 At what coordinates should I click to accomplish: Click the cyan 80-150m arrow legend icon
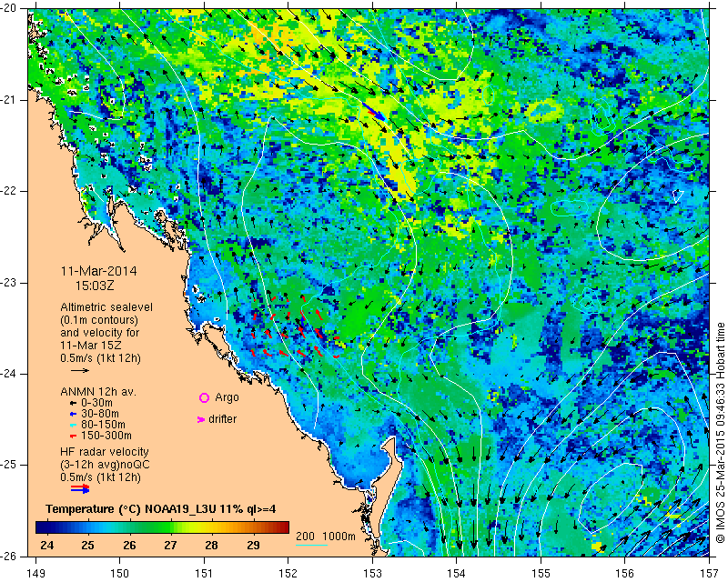coord(73,425)
